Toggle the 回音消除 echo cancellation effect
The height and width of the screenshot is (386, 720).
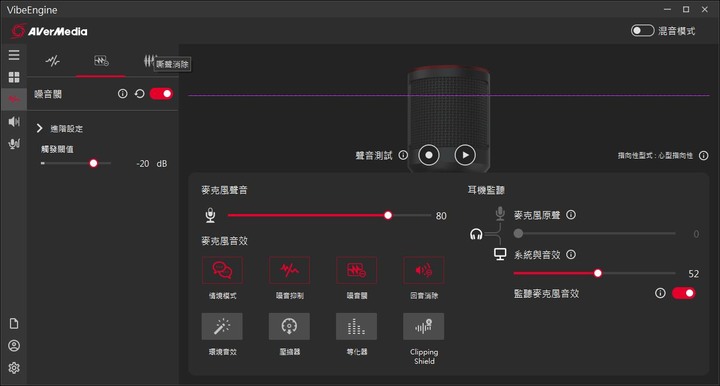click(x=423, y=270)
